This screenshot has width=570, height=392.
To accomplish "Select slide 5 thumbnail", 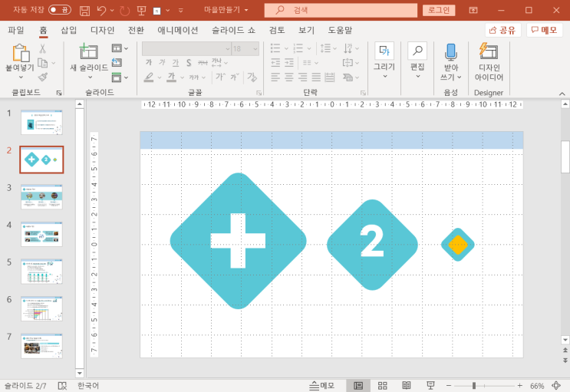I will pyautogui.click(x=41, y=272).
